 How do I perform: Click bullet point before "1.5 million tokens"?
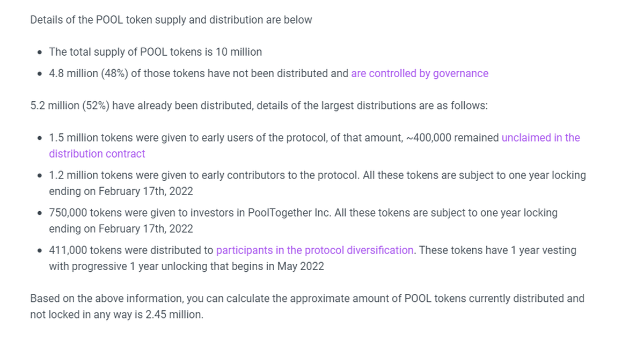point(41,138)
